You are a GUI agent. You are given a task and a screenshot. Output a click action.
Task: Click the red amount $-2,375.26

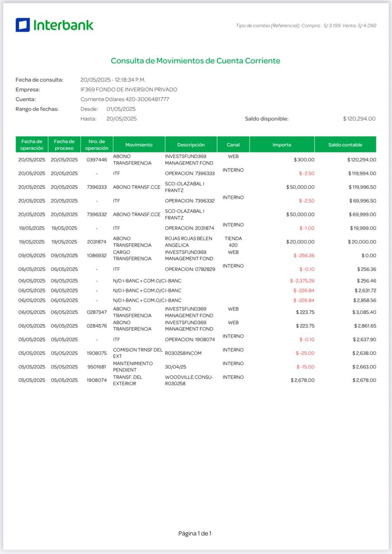[302, 281]
